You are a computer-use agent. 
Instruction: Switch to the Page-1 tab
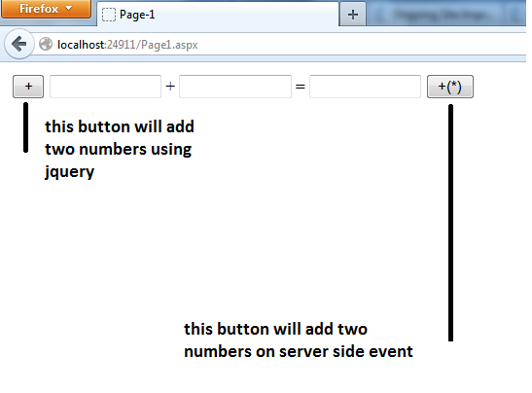pos(218,15)
